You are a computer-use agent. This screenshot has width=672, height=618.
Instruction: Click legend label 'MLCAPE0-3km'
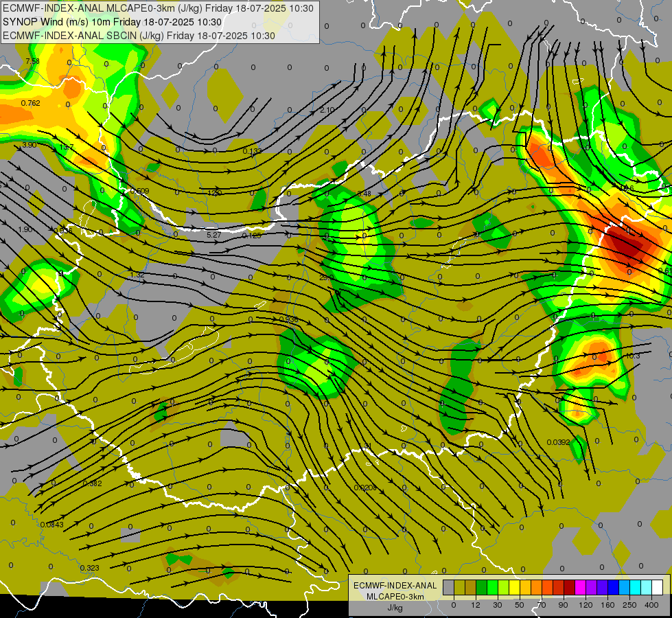point(395,597)
